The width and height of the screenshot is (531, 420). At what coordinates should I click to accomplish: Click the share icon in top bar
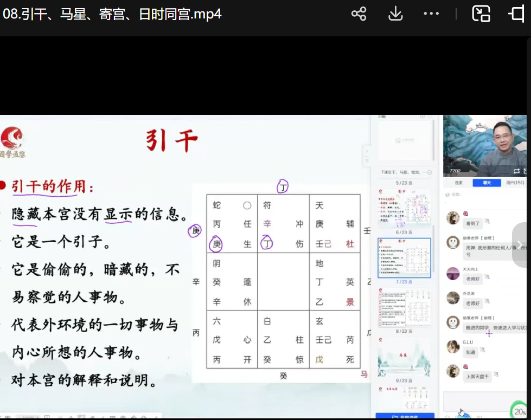[x=359, y=14]
